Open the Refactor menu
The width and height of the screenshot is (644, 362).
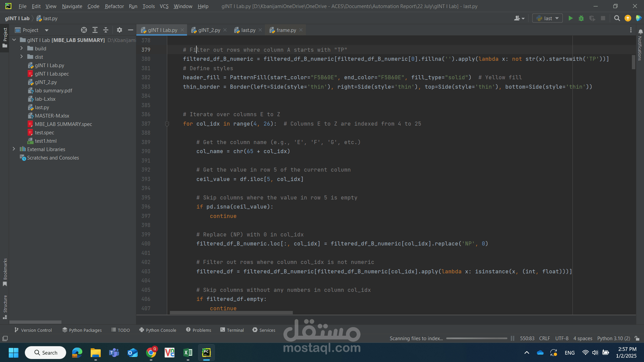click(114, 6)
